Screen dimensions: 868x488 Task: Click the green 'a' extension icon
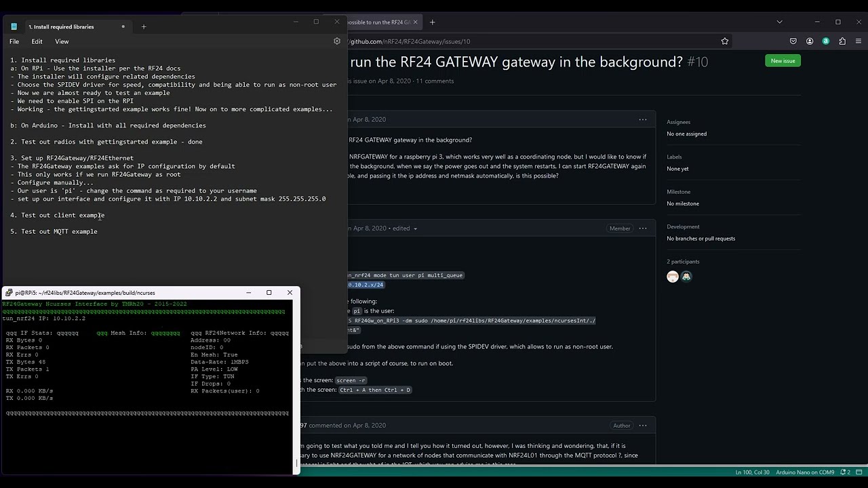coord(825,41)
